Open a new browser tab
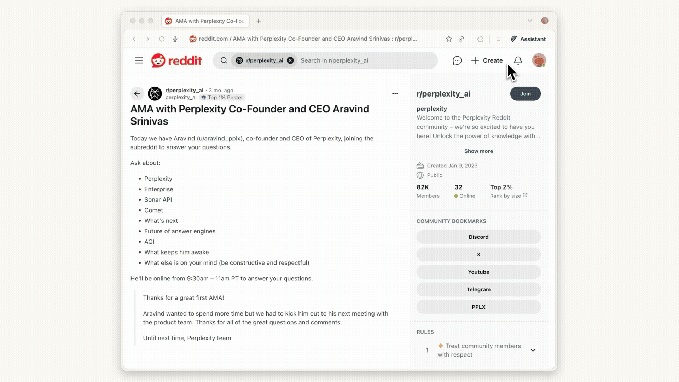The width and height of the screenshot is (679, 382). (259, 21)
